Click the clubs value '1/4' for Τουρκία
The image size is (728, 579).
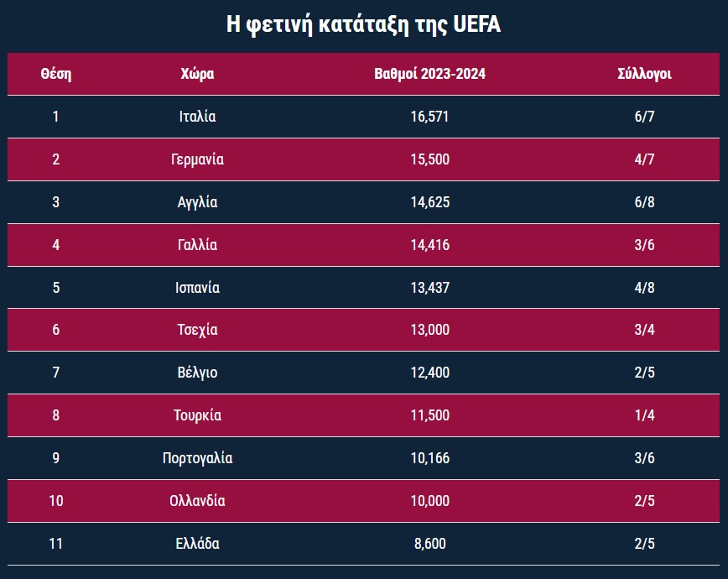pos(644,415)
